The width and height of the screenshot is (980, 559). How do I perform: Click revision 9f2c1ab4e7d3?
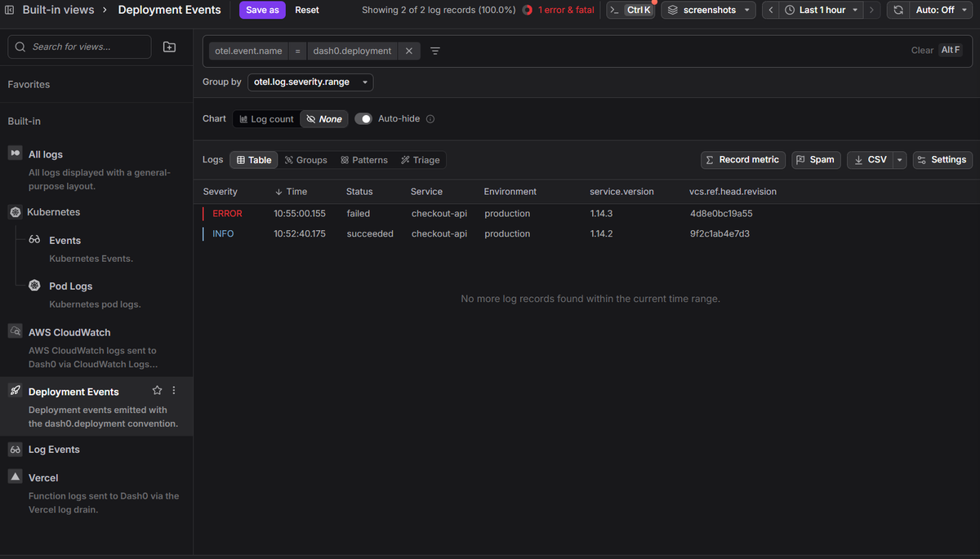tap(719, 234)
